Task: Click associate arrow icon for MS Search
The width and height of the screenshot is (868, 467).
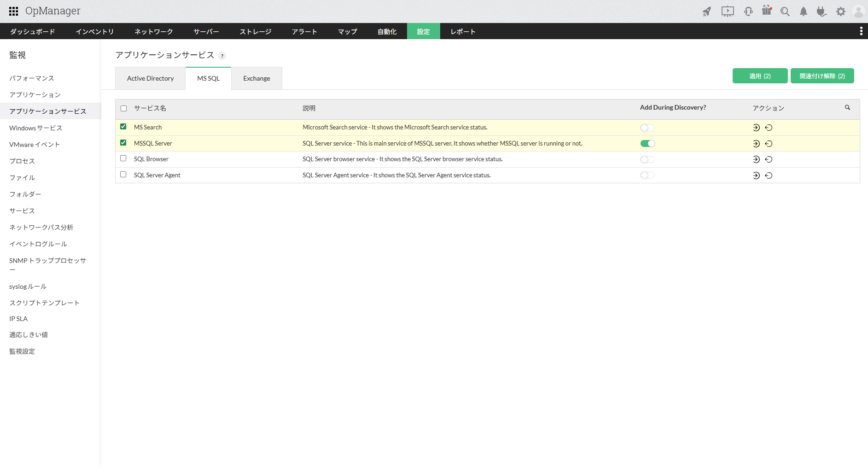Action: click(x=756, y=128)
